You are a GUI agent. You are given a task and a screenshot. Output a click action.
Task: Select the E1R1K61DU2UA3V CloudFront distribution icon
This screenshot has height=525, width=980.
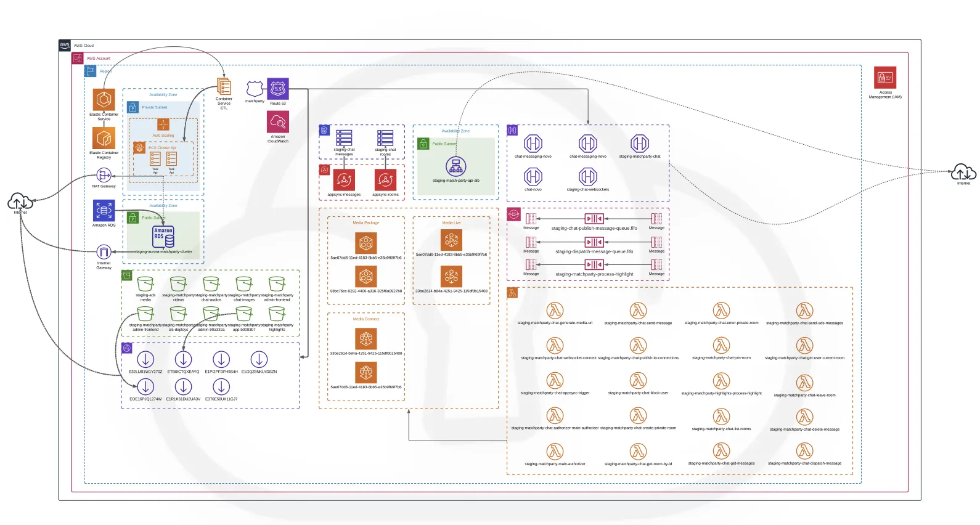coord(183,386)
